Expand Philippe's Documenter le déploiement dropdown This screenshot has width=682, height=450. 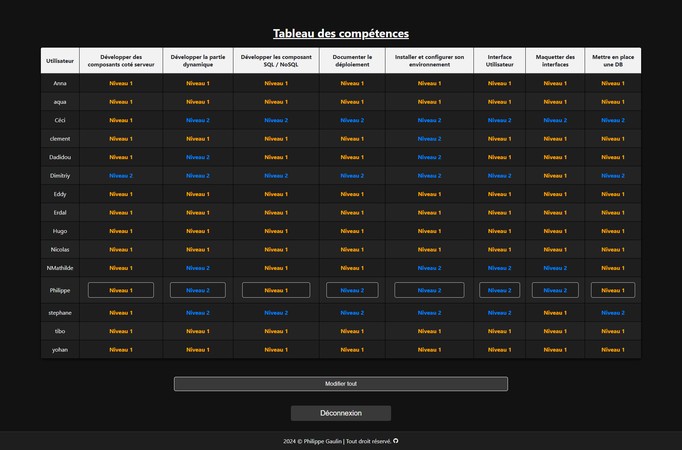point(352,290)
